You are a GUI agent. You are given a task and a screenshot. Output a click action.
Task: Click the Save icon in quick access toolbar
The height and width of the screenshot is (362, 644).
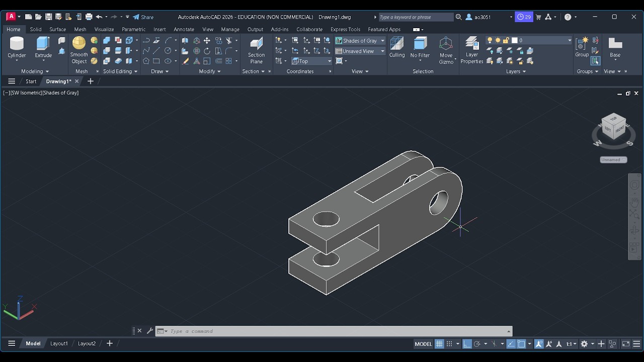tap(48, 17)
